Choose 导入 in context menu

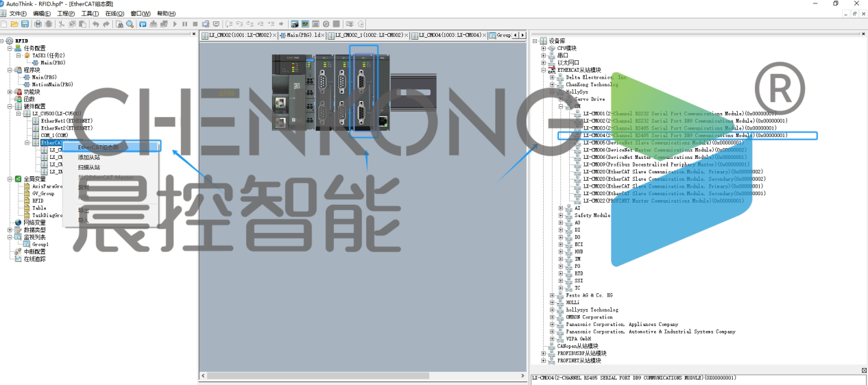(x=84, y=221)
